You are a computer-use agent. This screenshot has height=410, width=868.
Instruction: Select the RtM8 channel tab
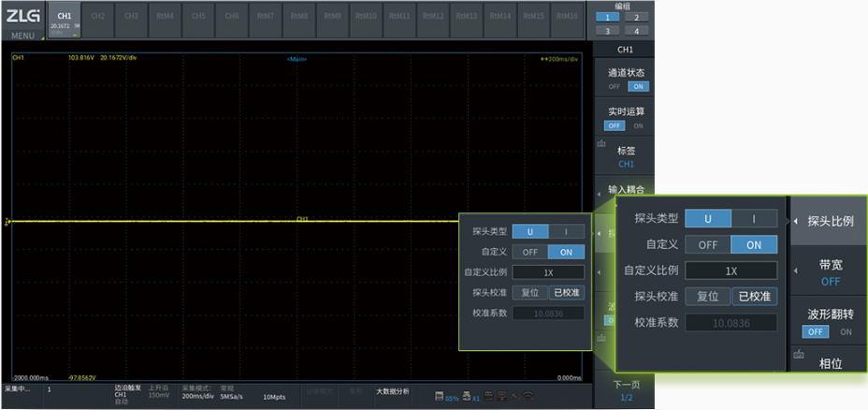point(299,20)
